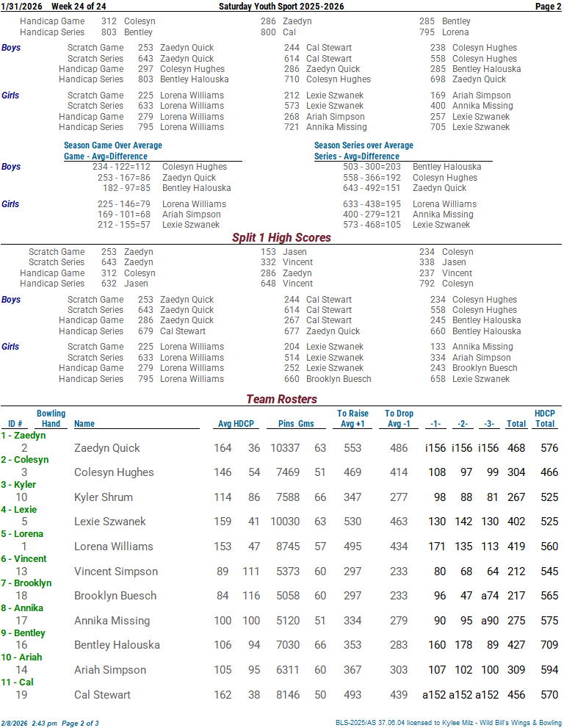Click the 'Avg HDCP' column header
The width and height of the screenshot is (564, 728).
point(236,424)
